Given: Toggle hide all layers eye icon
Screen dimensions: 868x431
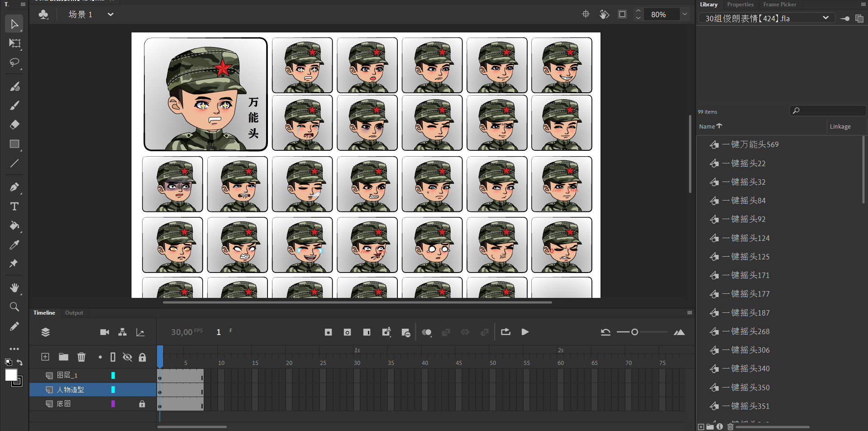Looking at the screenshot, I should [x=128, y=357].
